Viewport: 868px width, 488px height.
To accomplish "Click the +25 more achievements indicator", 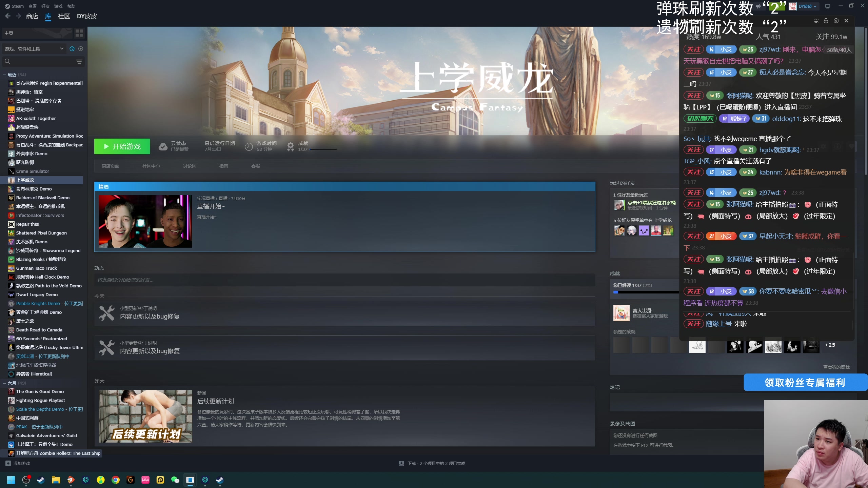I will pos(830,345).
